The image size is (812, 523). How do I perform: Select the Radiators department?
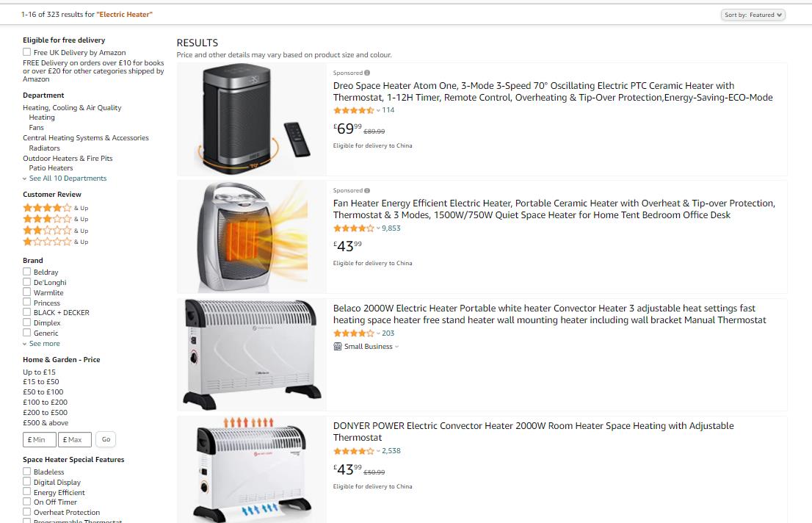coord(44,148)
